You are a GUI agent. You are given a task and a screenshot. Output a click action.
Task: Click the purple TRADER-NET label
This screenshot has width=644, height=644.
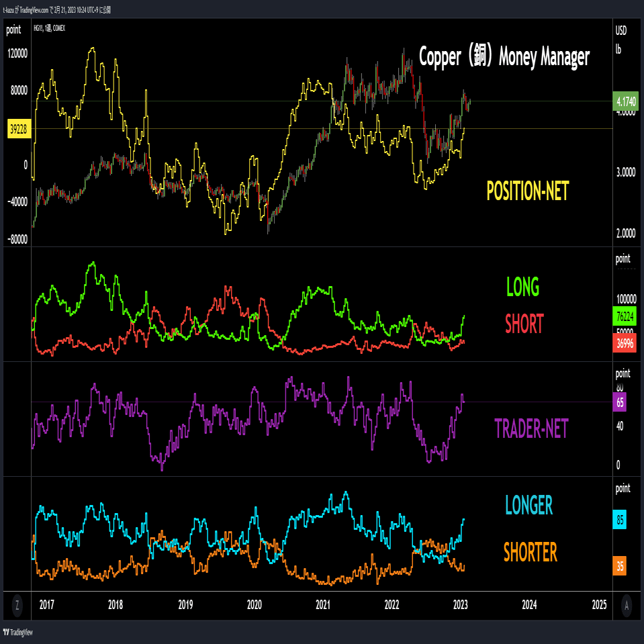point(531,428)
